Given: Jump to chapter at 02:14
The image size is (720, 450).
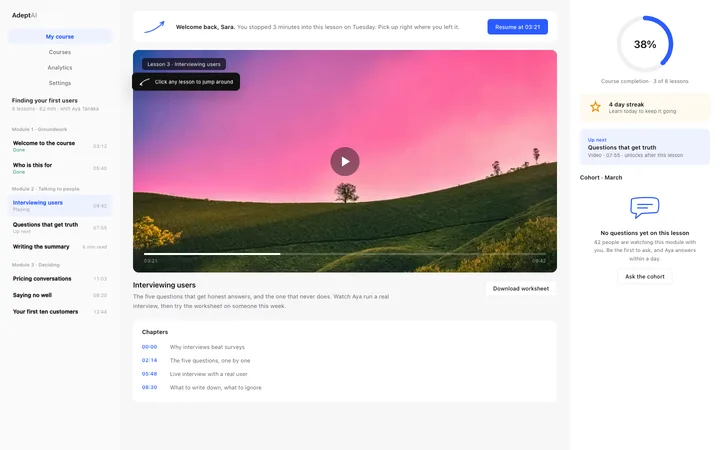Looking at the screenshot, I should coord(149,360).
